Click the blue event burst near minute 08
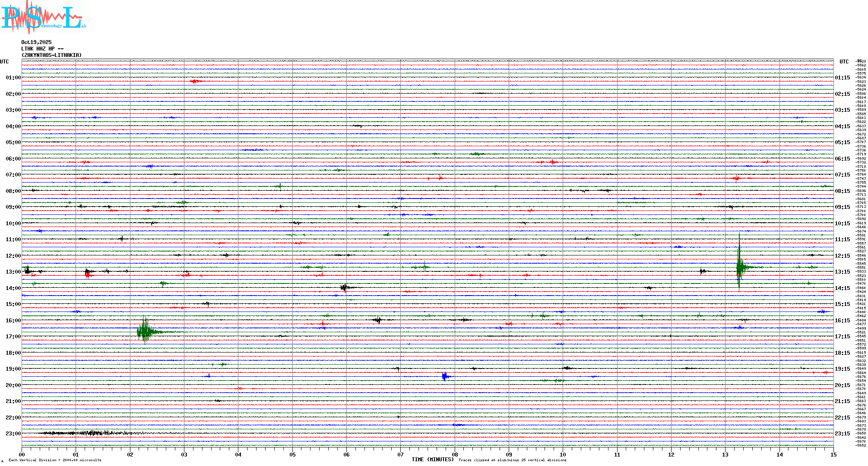The image size is (868, 466). click(445, 377)
